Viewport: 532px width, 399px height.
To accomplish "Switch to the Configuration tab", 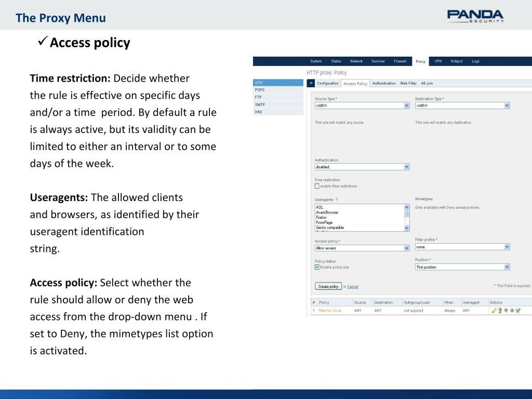I will point(327,83).
